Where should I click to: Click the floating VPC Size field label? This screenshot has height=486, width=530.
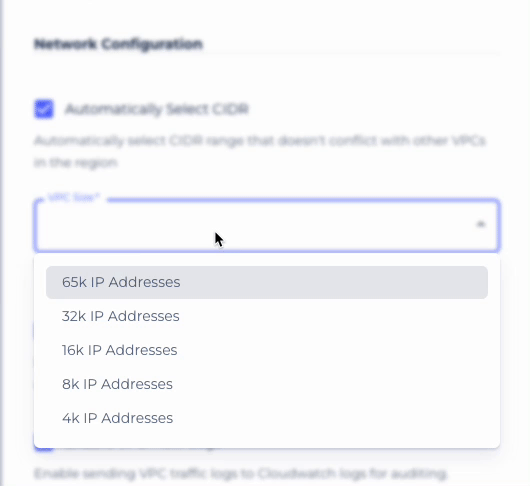tap(74, 197)
